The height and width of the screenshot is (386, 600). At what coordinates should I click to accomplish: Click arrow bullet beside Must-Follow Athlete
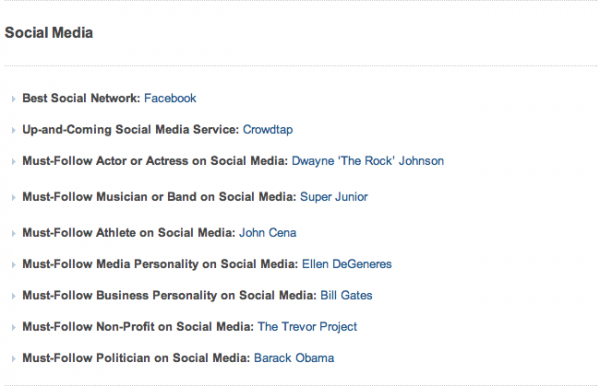click(13, 234)
